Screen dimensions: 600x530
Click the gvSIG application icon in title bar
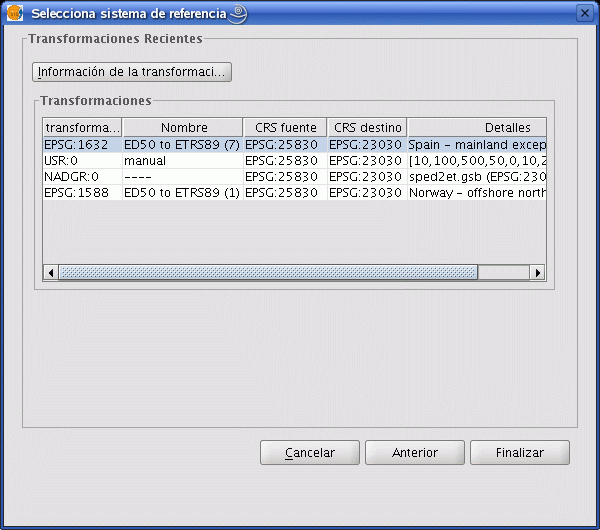pyautogui.click(x=15, y=13)
